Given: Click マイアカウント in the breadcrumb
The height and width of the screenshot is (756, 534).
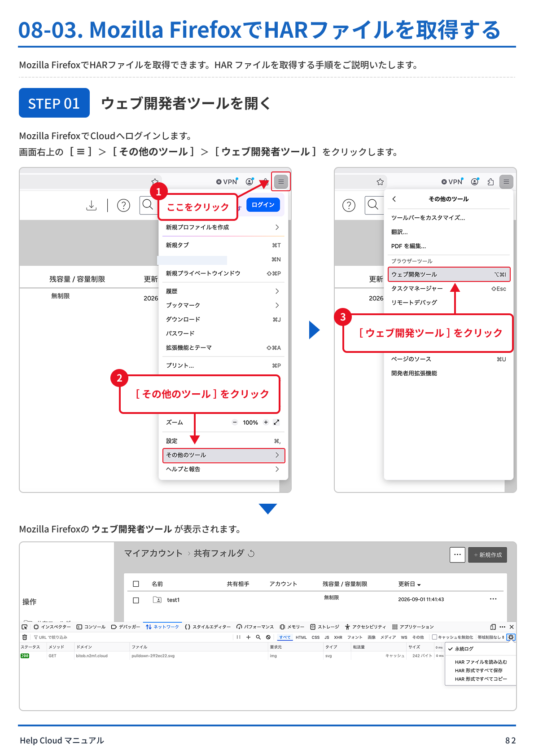Looking at the screenshot, I should pyautogui.click(x=153, y=554).
